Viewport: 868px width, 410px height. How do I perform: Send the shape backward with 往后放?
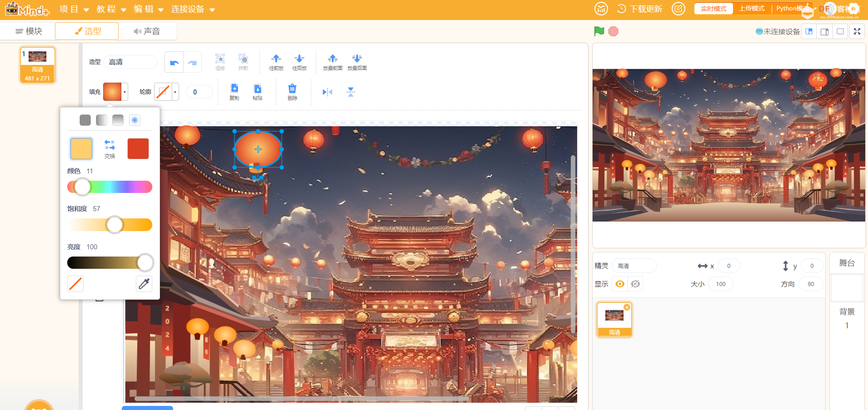[x=299, y=62]
